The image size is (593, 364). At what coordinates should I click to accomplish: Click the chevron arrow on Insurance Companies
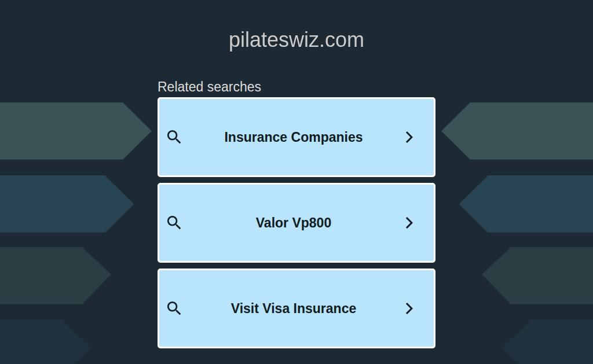[409, 137]
